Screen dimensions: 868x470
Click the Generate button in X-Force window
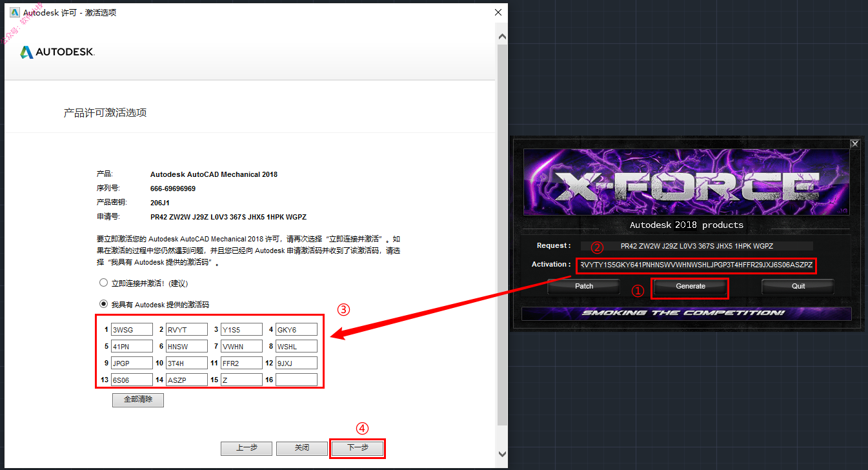coord(691,286)
